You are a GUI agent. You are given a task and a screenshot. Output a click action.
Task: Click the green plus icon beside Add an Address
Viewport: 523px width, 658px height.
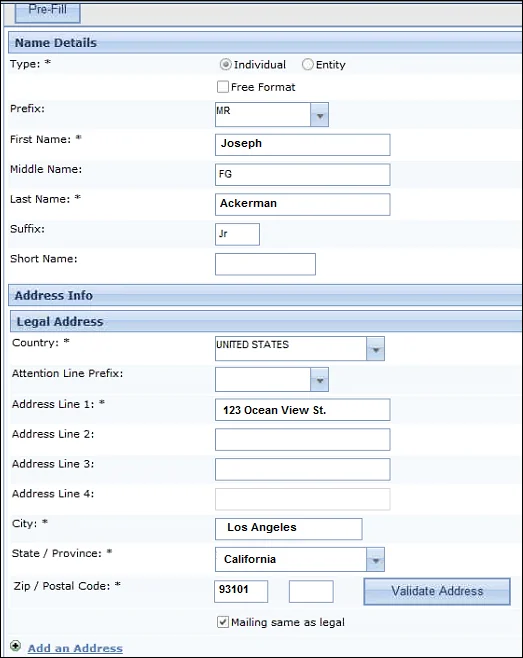click(16, 646)
